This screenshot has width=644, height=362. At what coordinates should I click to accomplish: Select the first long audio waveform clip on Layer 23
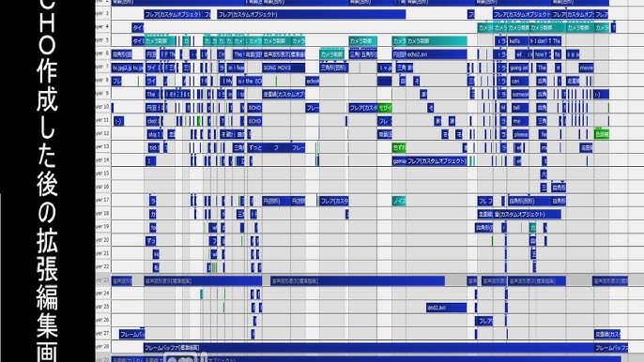(x=203, y=281)
